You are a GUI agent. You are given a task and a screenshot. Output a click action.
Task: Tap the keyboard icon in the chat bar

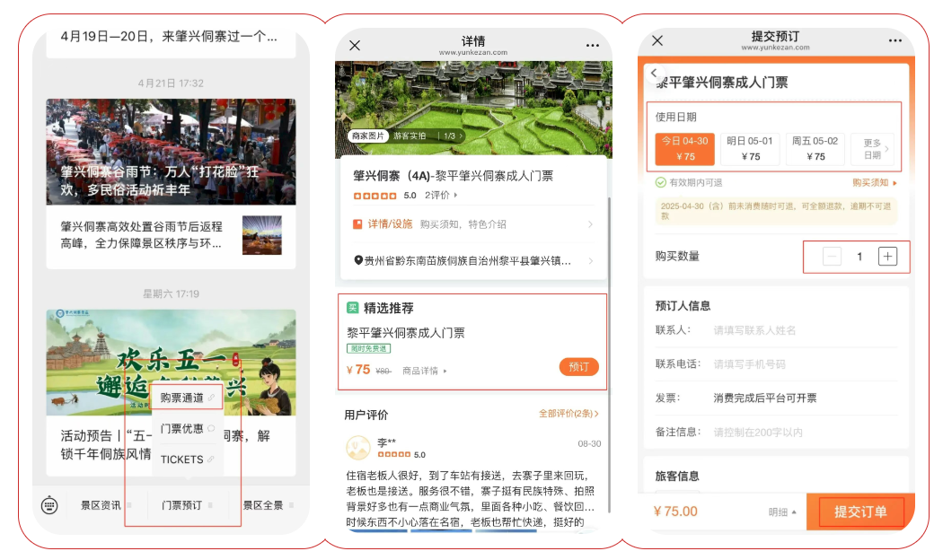[x=50, y=505]
